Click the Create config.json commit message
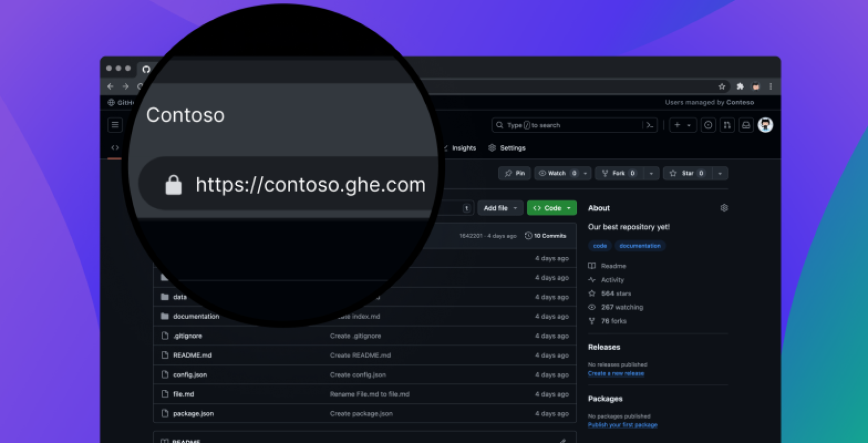 click(358, 375)
